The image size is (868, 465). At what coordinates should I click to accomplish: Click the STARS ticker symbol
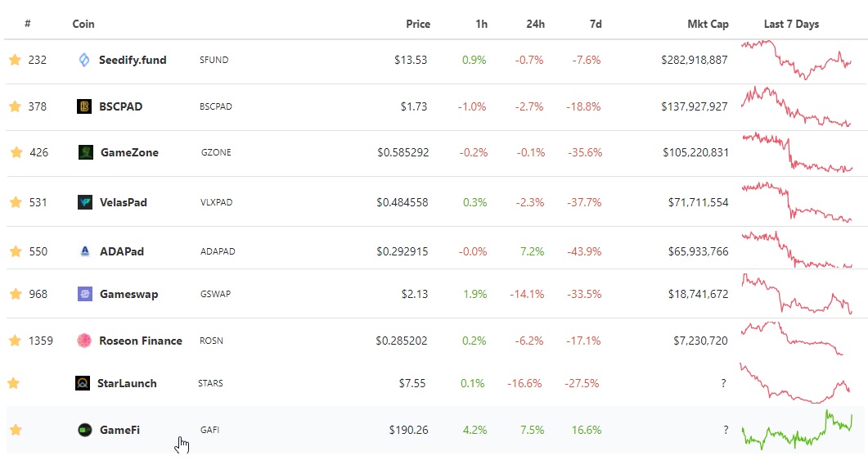click(x=210, y=383)
